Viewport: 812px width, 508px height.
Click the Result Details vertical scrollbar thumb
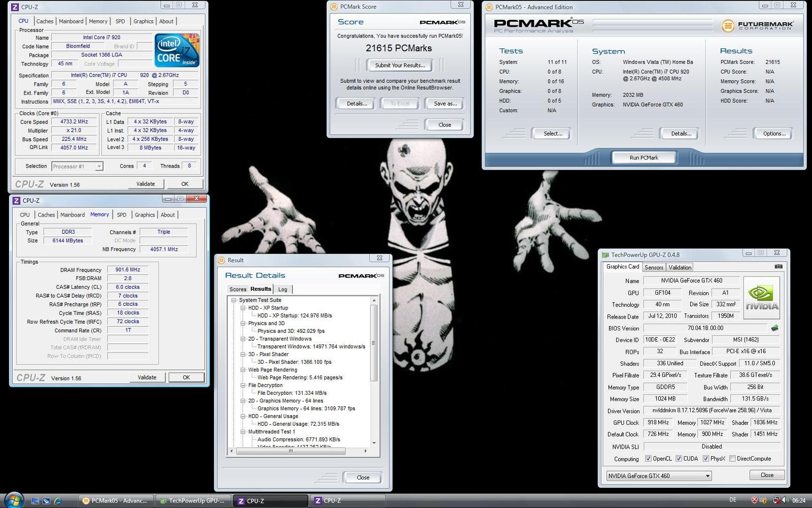[374, 343]
